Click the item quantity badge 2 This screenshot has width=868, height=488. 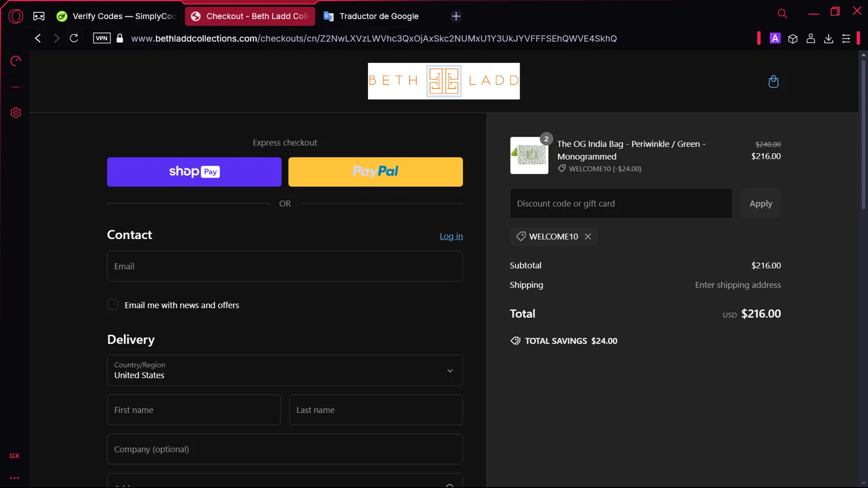546,139
